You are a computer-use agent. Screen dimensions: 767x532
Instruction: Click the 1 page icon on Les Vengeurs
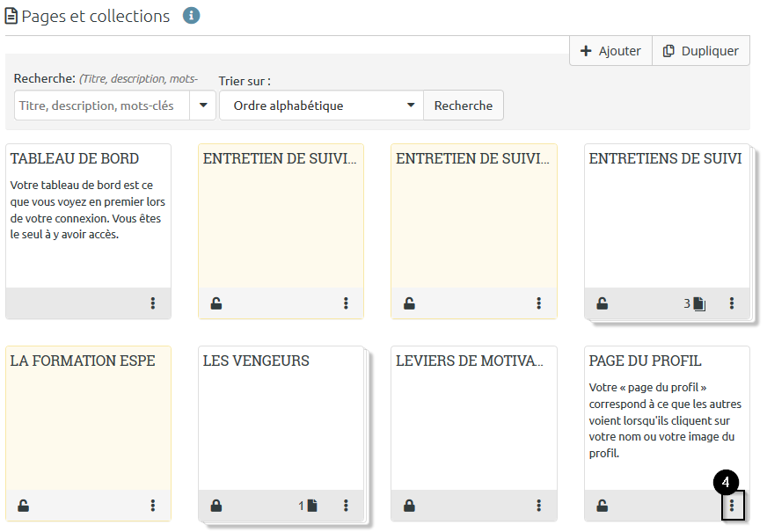(311, 506)
